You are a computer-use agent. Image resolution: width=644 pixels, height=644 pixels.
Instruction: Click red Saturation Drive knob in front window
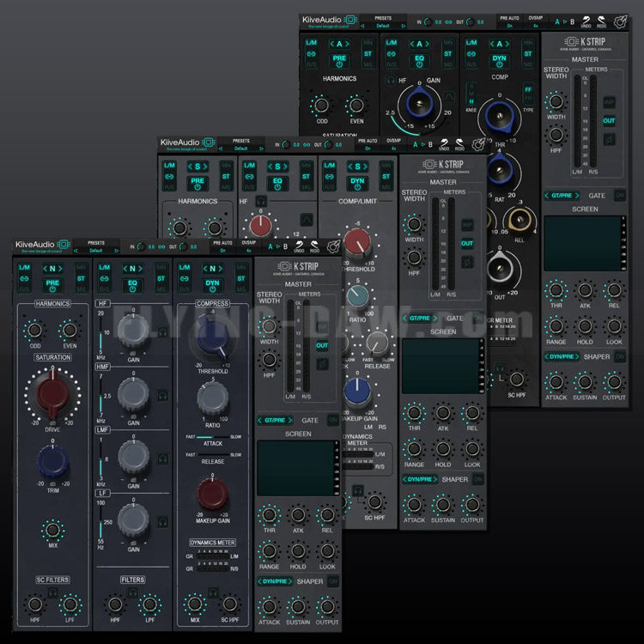tap(52, 394)
